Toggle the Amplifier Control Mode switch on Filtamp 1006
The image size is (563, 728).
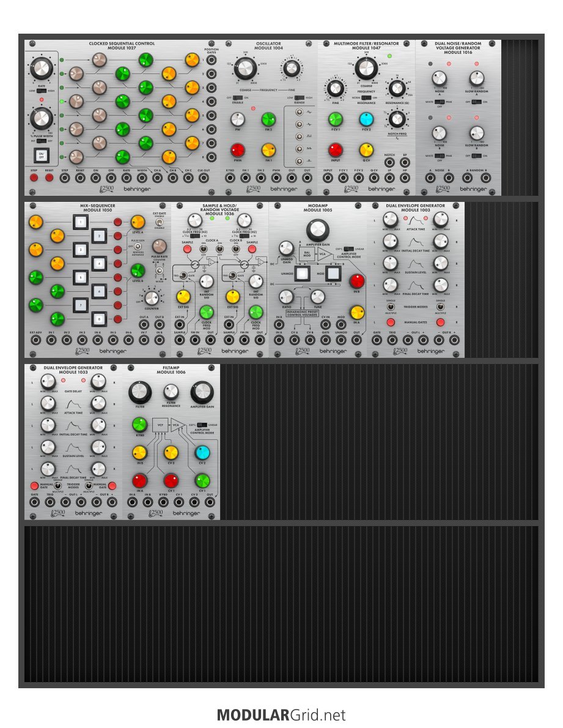[x=202, y=425]
